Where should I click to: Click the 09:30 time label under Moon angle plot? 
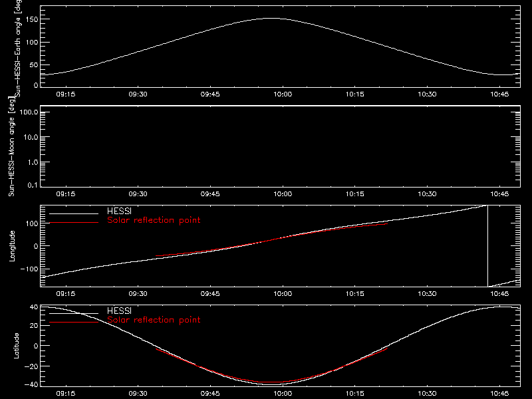pos(138,194)
